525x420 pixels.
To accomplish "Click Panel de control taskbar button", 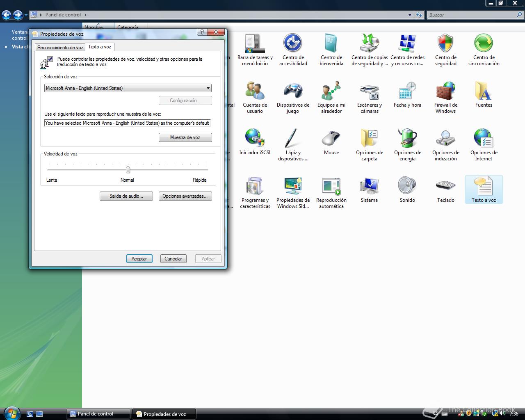I will tap(98, 414).
